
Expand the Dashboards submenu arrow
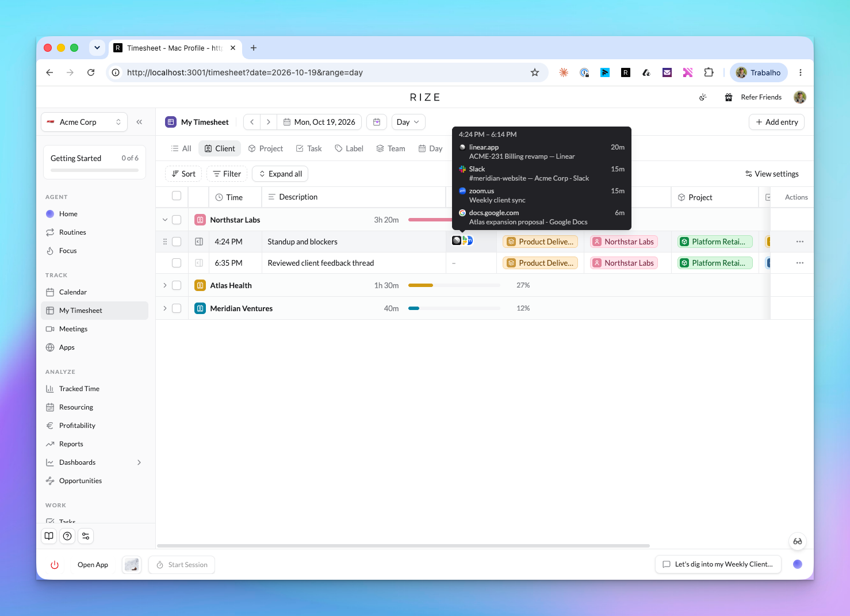[139, 462]
